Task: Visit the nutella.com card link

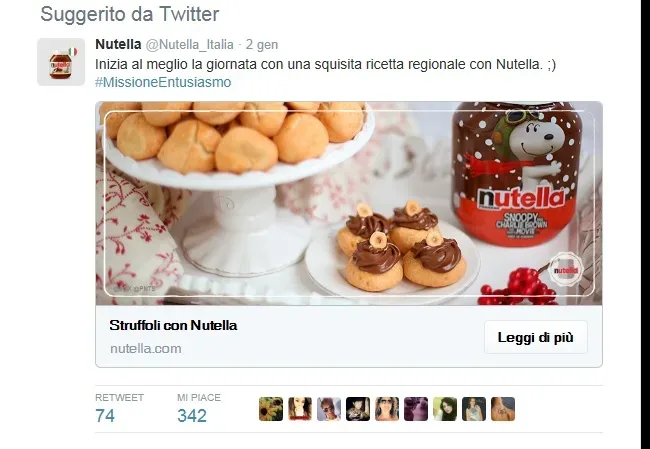Action: [x=146, y=348]
